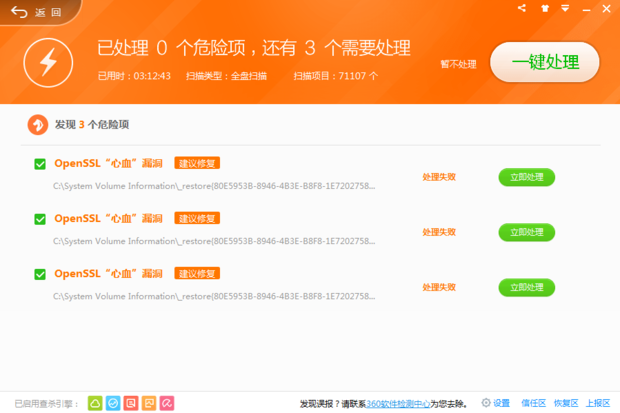Click 建议修复 tag on first OpenSSL item
This screenshot has height=413, width=620.
point(197,163)
